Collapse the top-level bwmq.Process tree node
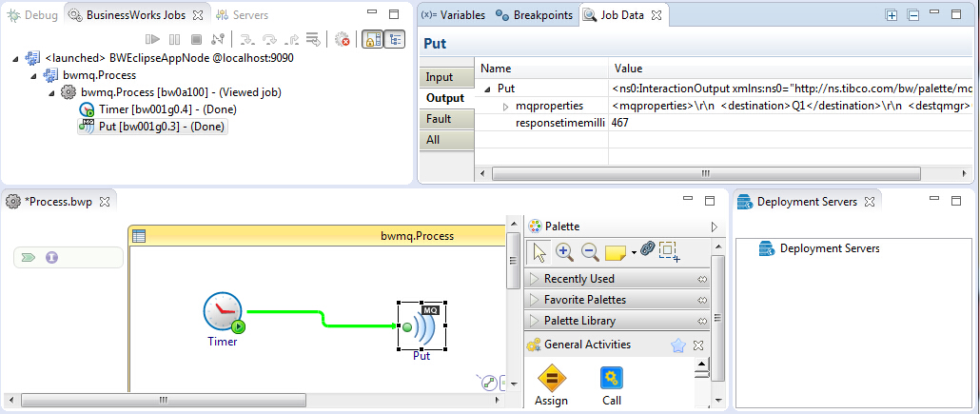980x414 pixels. click(33, 76)
